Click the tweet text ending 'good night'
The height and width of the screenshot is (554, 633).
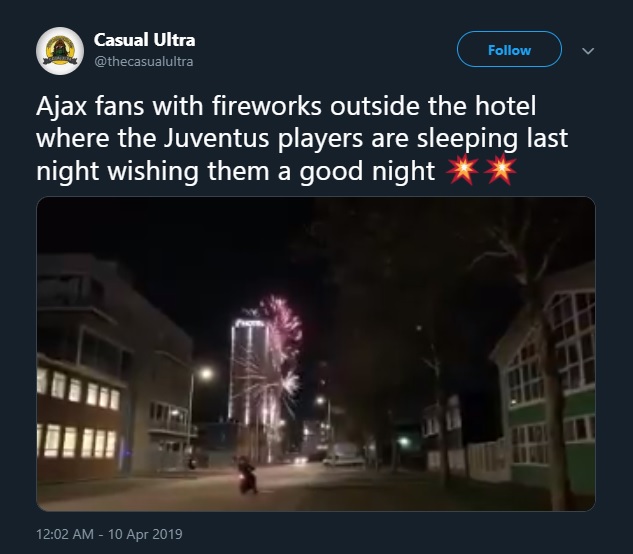tap(302, 138)
